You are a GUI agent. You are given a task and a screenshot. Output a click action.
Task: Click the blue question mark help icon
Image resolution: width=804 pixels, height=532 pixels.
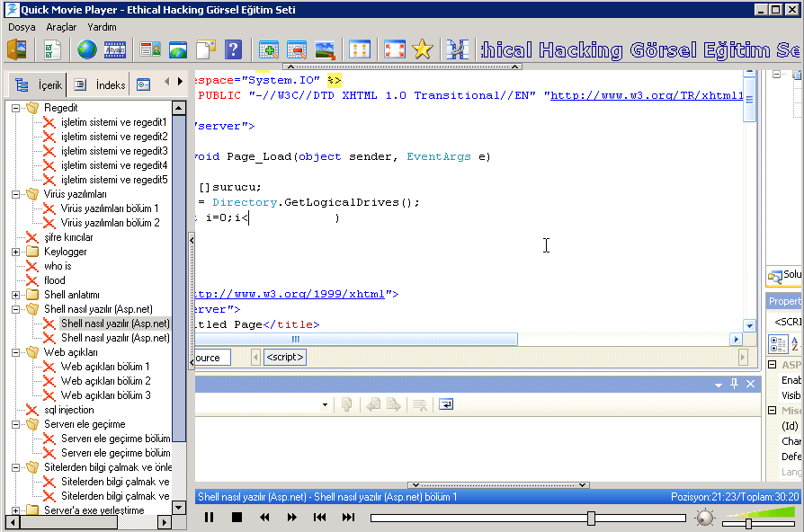click(233, 49)
